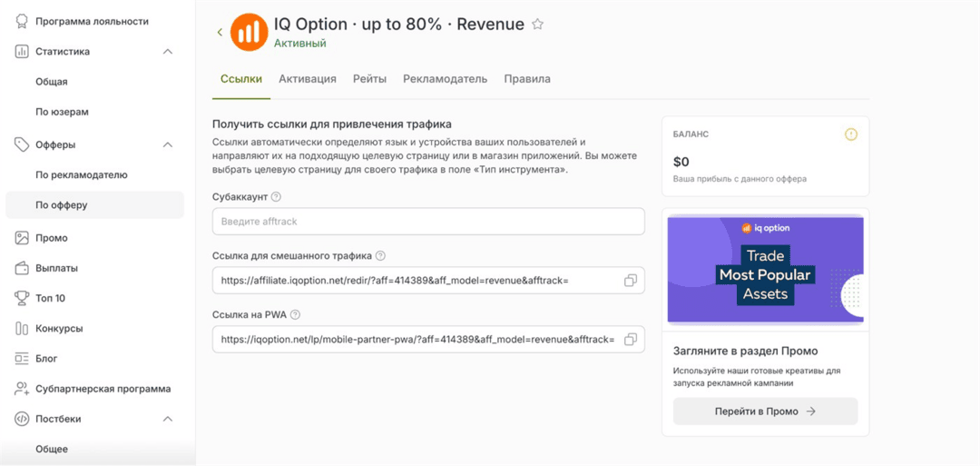Copy the PWA link
The height and width of the screenshot is (466, 980).
pos(631,339)
